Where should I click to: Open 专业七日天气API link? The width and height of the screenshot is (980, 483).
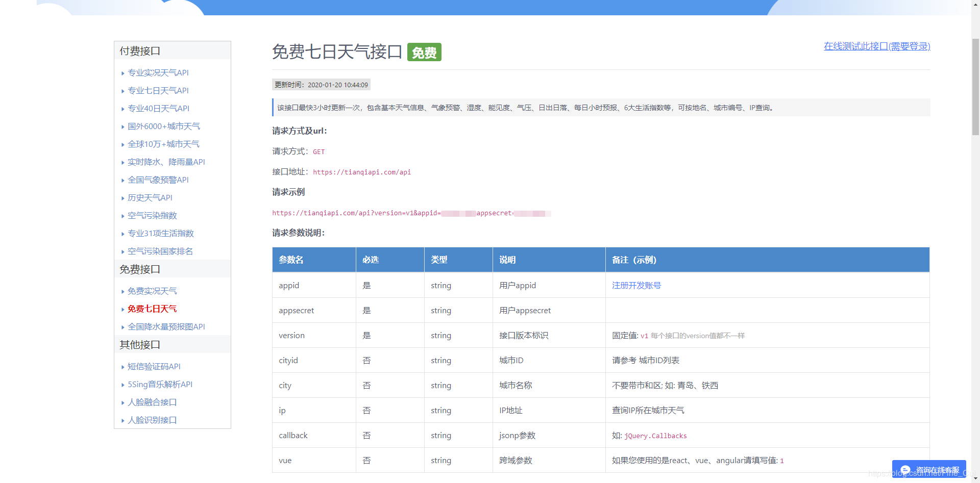[x=158, y=91]
